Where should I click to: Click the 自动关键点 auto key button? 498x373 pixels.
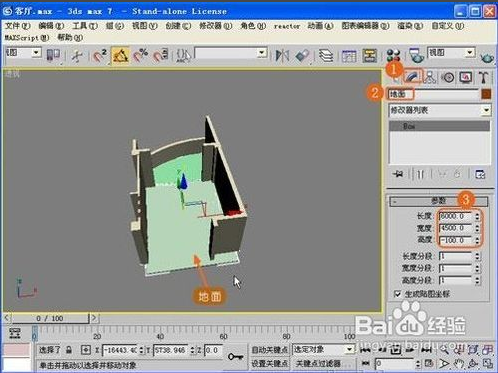pos(269,350)
